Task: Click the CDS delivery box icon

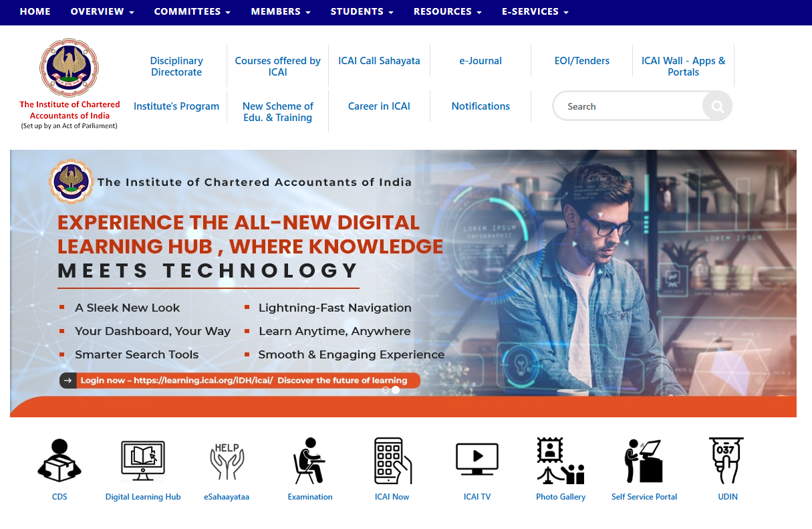Action: [59, 460]
